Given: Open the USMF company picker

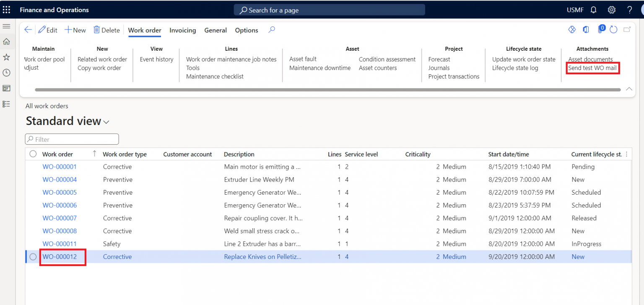Looking at the screenshot, I should pyautogui.click(x=575, y=9).
